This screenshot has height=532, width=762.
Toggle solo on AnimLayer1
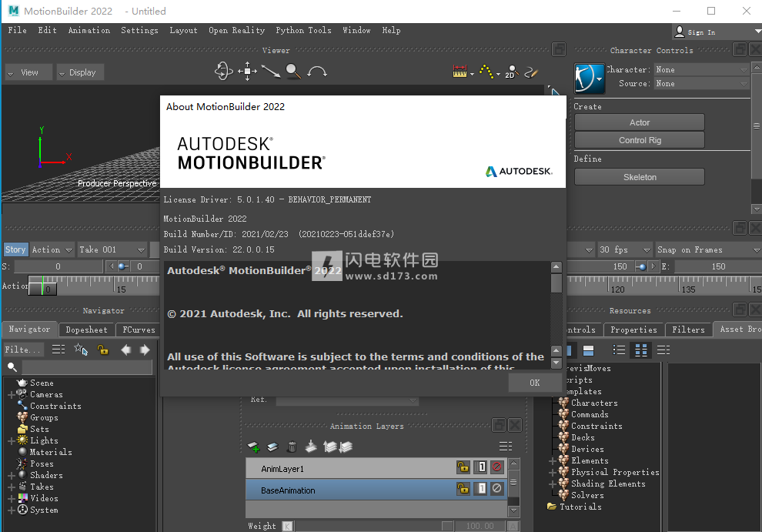481,467
